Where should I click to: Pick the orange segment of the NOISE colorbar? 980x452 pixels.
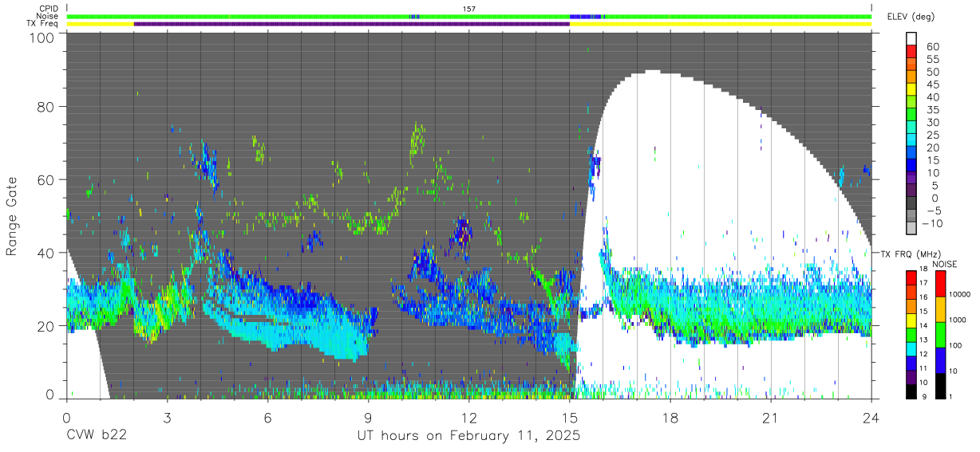940,309
